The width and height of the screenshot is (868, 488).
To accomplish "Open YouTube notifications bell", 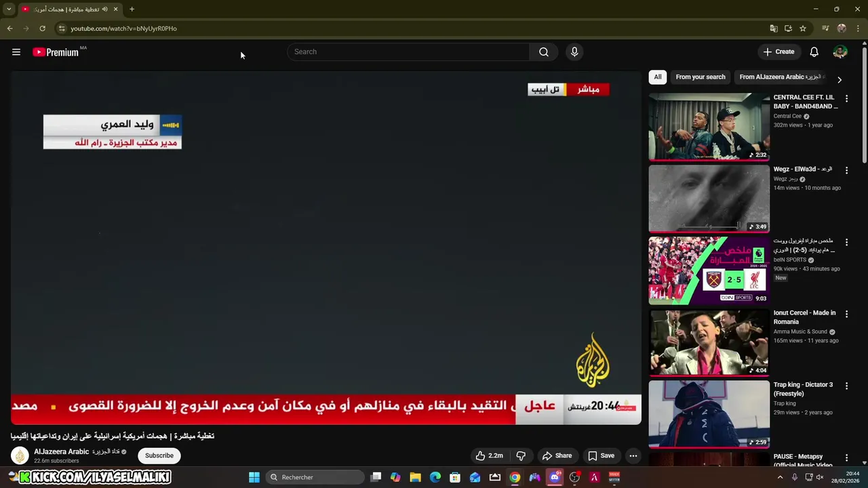I will click(814, 52).
